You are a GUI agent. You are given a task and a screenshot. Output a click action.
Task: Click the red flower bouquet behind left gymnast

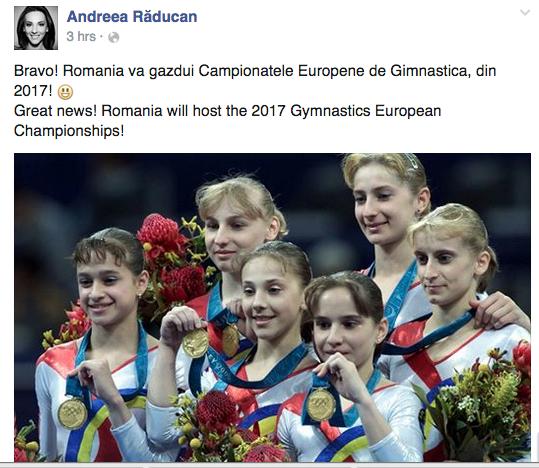pos(172,261)
